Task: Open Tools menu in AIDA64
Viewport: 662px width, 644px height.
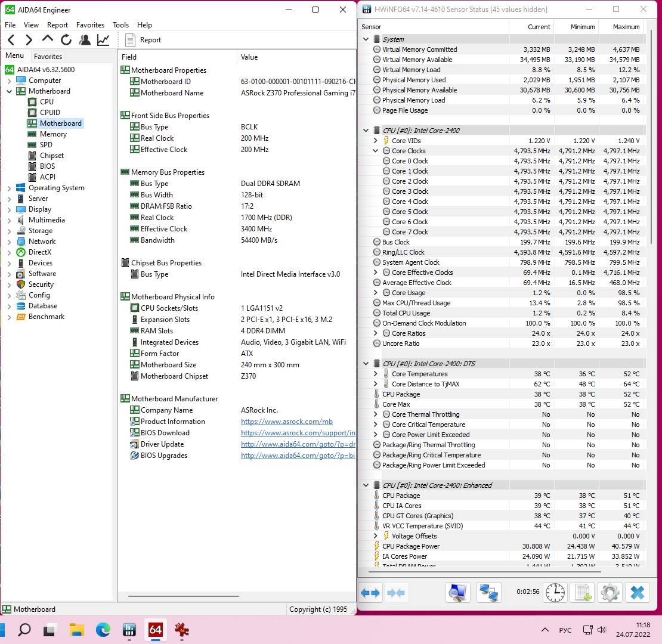Action: point(120,25)
